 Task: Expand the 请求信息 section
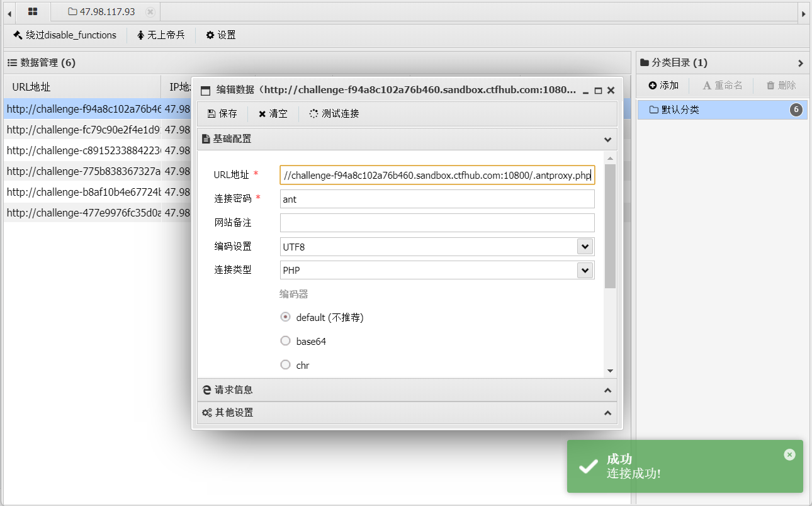607,390
